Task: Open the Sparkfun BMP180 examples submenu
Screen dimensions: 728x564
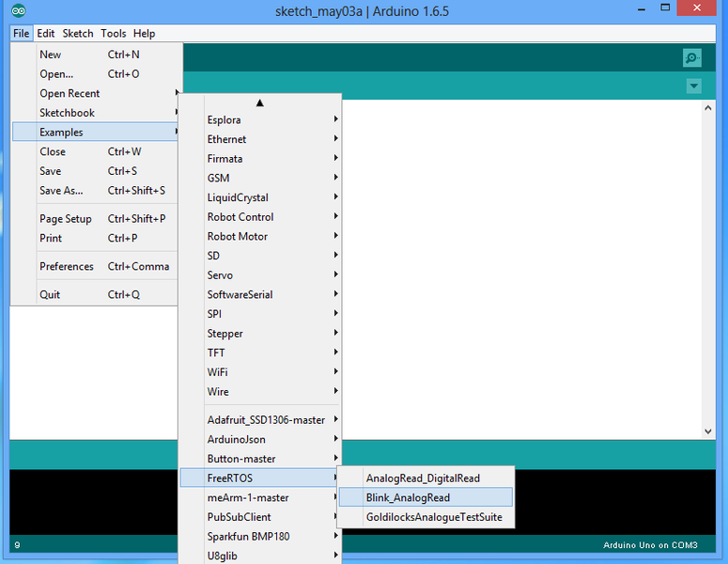Action: point(260,537)
